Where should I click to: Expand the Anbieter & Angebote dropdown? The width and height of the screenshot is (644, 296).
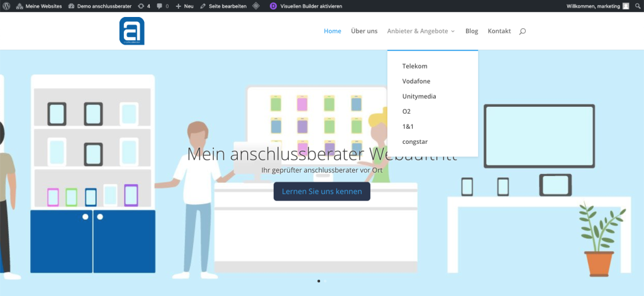pos(421,31)
